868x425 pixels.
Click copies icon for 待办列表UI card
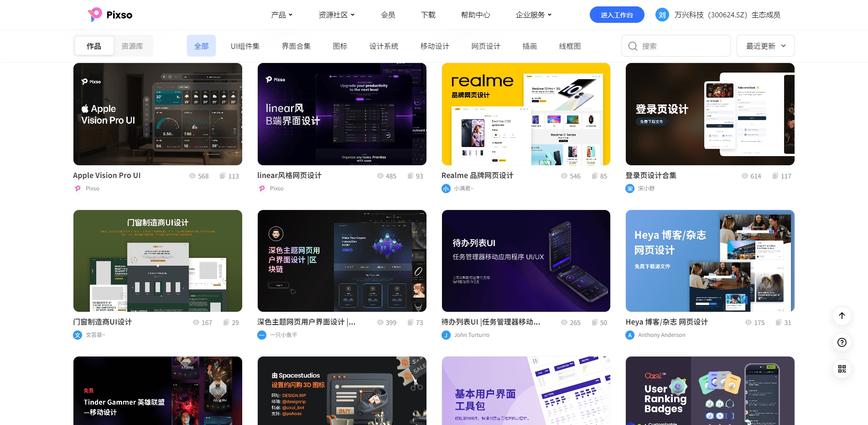pyautogui.click(x=595, y=322)
